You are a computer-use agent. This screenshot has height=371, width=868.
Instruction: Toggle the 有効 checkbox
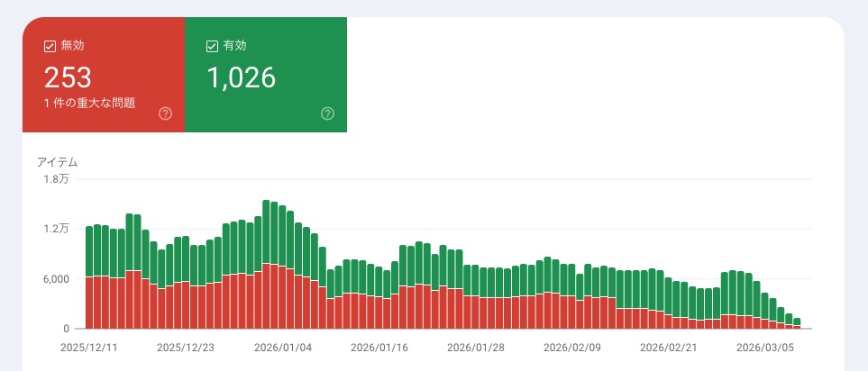click(213, 46)
